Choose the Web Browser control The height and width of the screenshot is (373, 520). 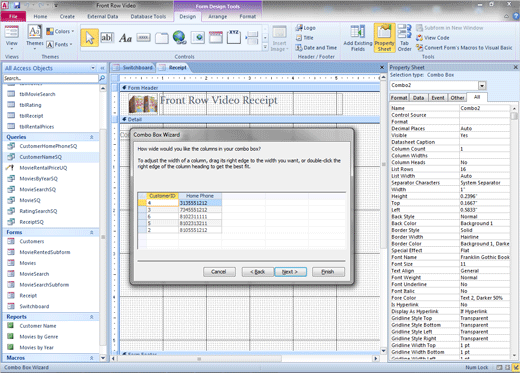pos(198,38)
